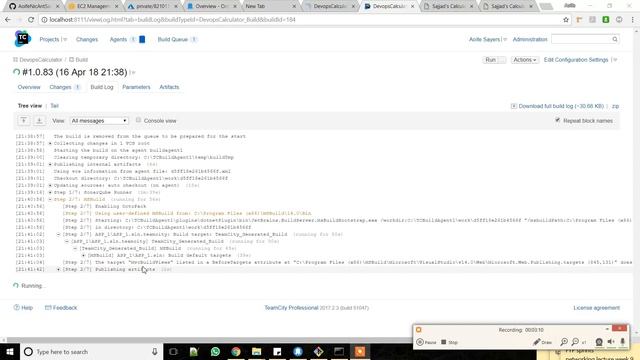
Task: Open the TeamCity logo home link
Action: (x=22, y=39)
